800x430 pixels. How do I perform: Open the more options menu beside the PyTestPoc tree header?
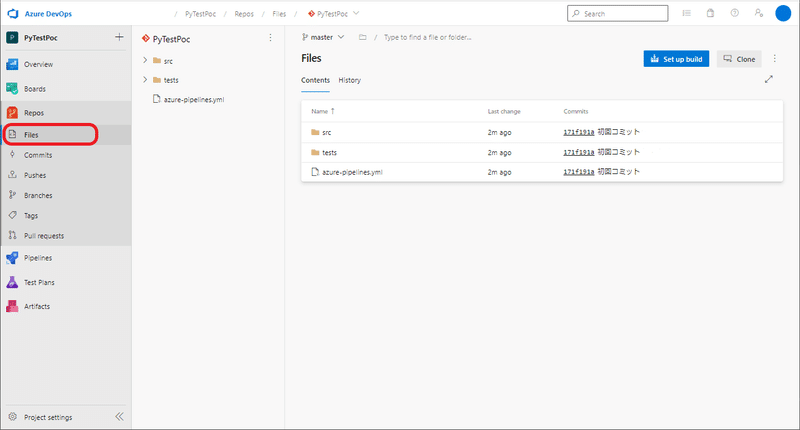[x=270, y=38]
